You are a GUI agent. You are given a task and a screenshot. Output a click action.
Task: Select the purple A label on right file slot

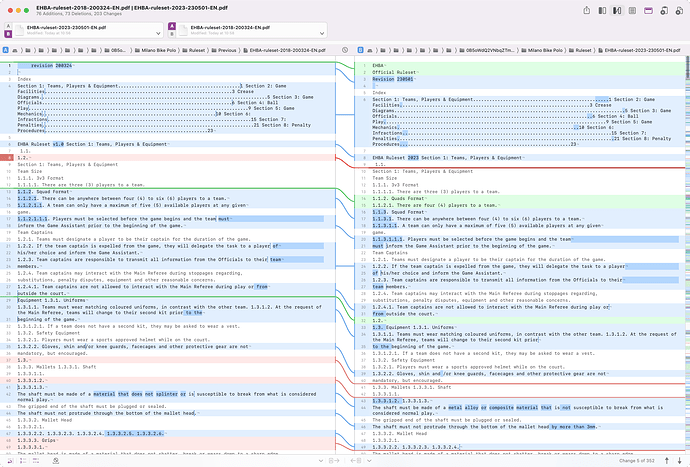(x=172, y=26)
